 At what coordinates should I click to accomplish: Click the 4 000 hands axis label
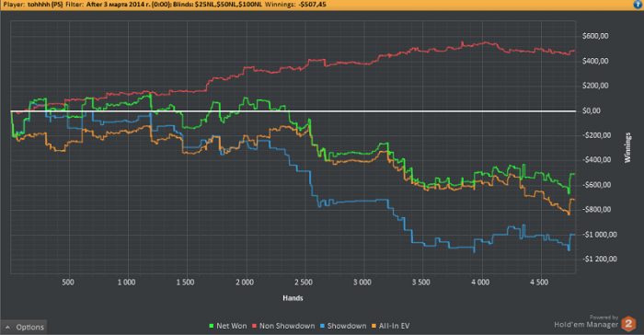[480, 283]
